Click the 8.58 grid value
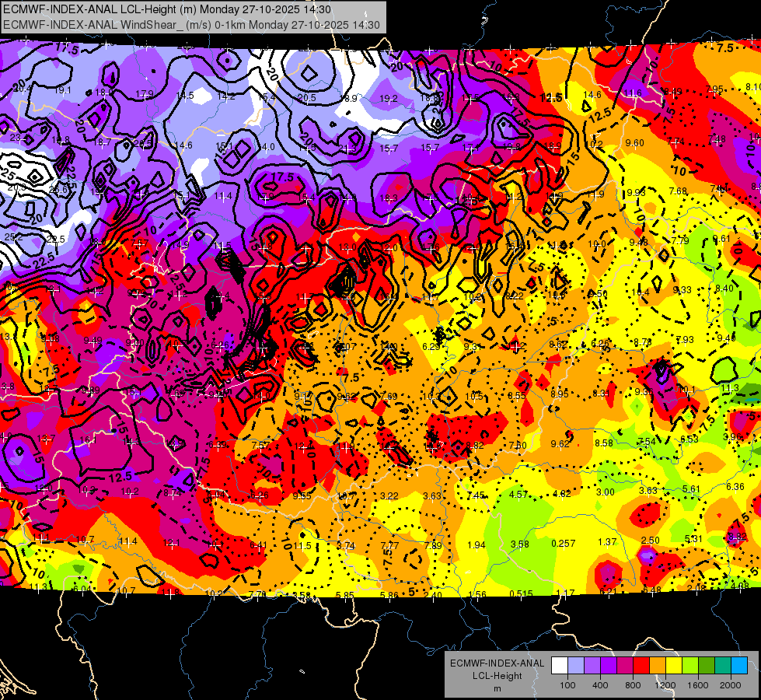This screenshot has height=700, width=761. (604, 443)
